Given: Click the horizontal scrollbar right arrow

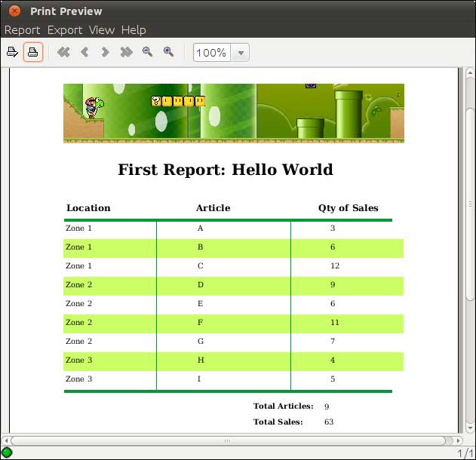Looking at the screenshot, I should point(458,440).
